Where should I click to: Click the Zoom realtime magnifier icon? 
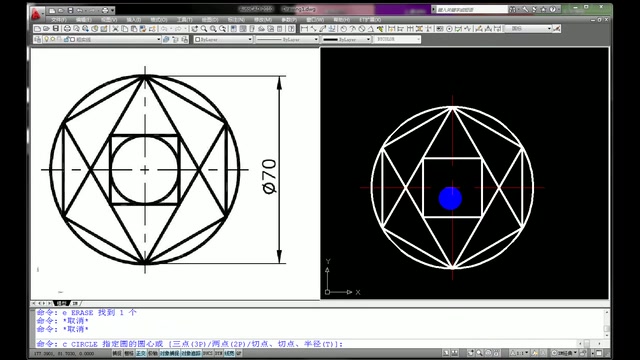pyautogui.click(x=204, y=29)
